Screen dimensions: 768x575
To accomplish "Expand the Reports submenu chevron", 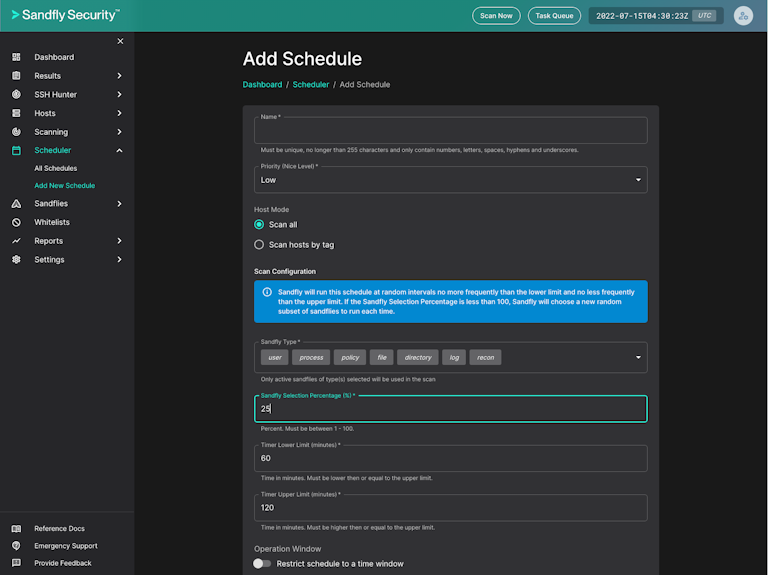I will tap(119, 241).
